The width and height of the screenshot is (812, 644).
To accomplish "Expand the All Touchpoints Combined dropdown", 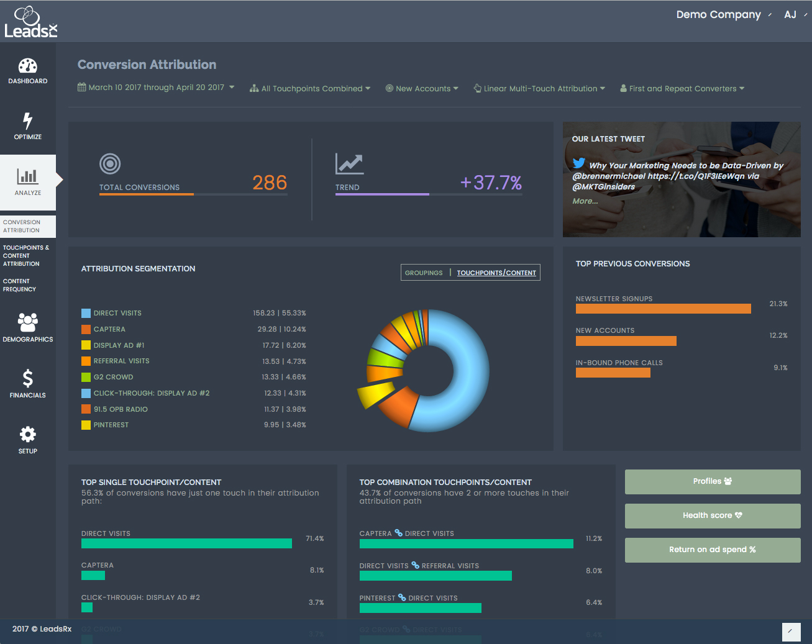I will [x=310, y=89].
